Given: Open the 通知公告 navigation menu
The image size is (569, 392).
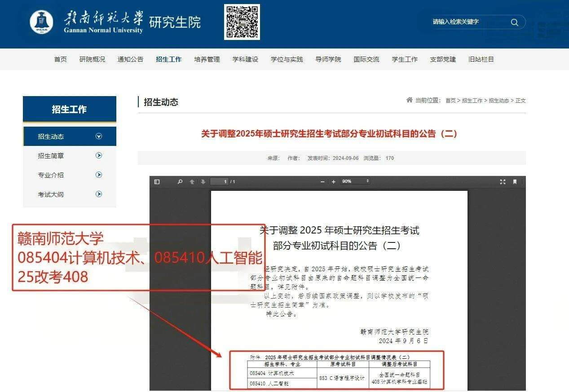Looking at the screenshot, I should [x=130, y=59].
